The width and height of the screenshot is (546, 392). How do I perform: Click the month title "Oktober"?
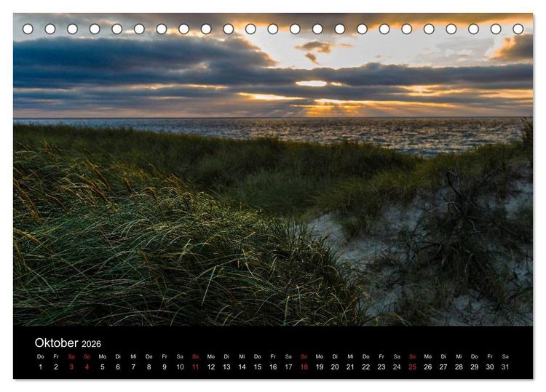56,343
